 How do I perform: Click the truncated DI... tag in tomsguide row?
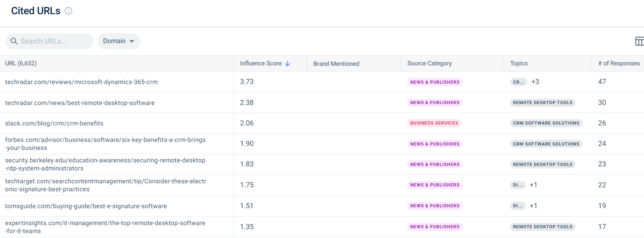(518, 206)
